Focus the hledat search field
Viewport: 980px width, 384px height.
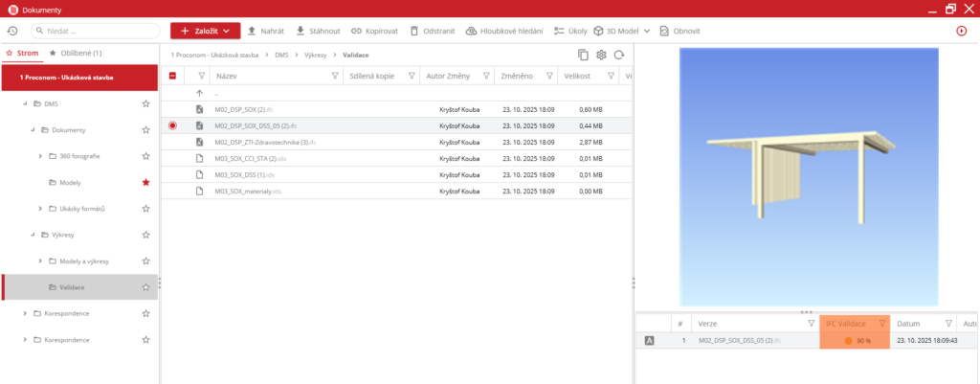(96, 31)
